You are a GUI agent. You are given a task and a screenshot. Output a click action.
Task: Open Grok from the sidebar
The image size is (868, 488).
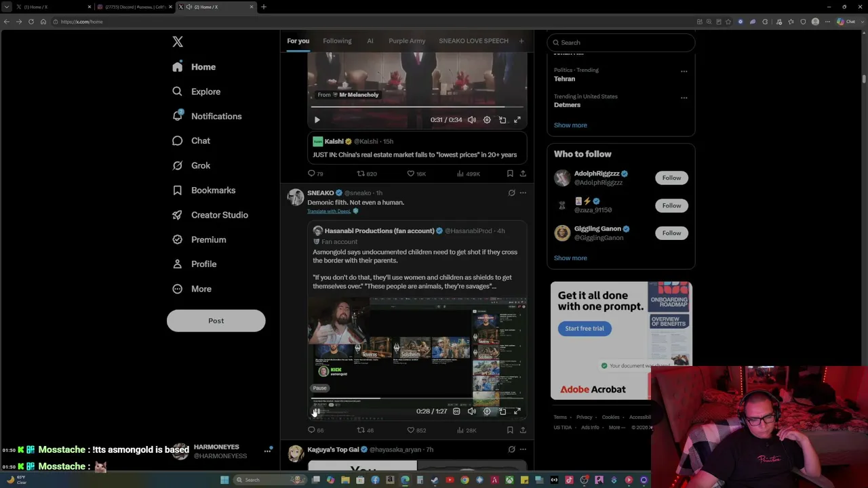coord(191,165)
